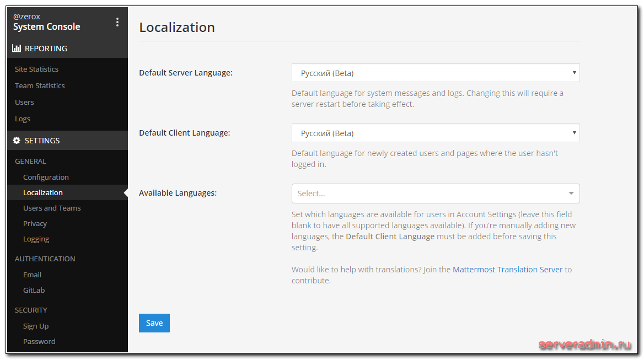Select Email authentication settings
644x360 pixels.
[x=32, y=275]
